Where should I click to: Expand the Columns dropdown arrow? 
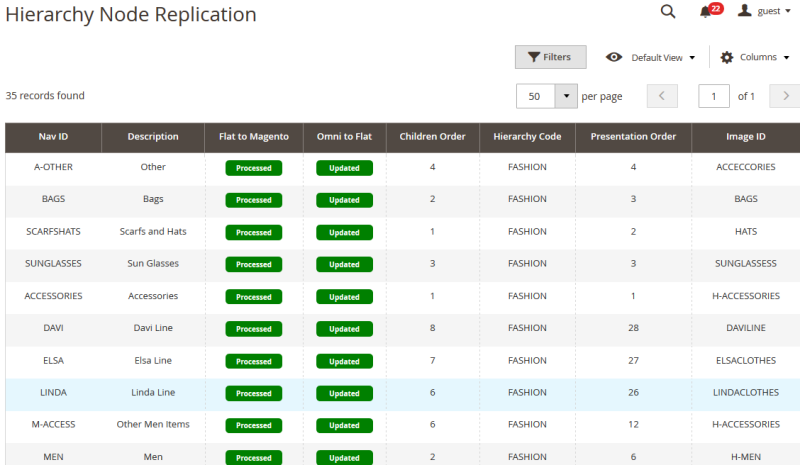pos(786,58)
